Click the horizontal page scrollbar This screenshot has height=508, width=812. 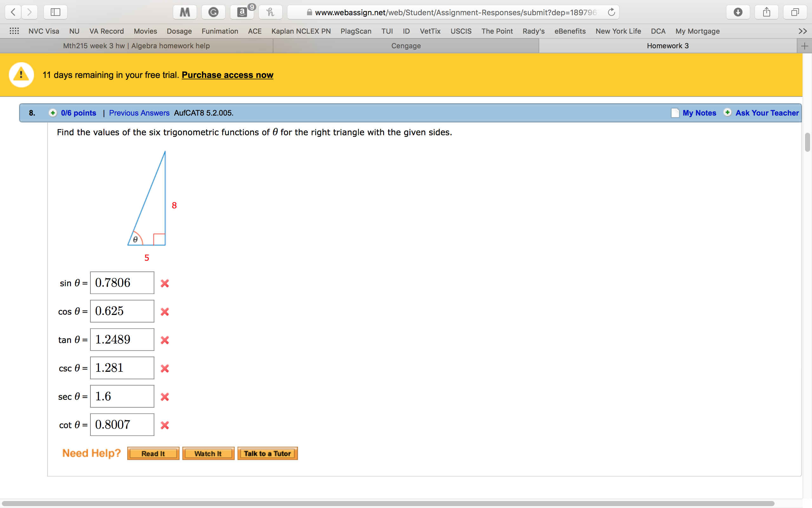(x=388, y=504)
